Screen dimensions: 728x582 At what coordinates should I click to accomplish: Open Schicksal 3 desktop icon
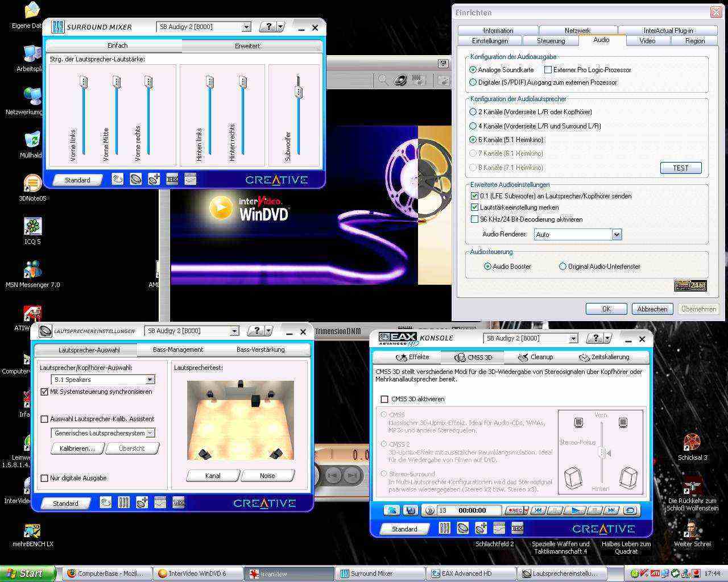pyautogui.click(x=692, y=447)
